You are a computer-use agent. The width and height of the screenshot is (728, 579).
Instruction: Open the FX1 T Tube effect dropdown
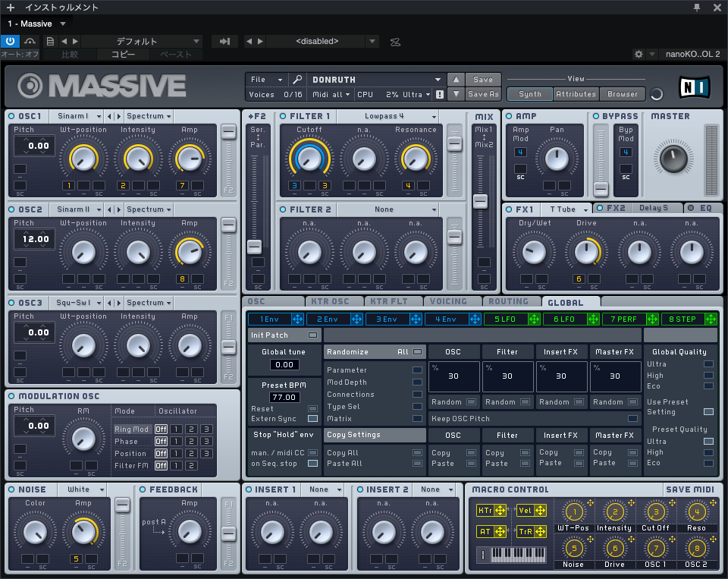(x=566, y=209)
